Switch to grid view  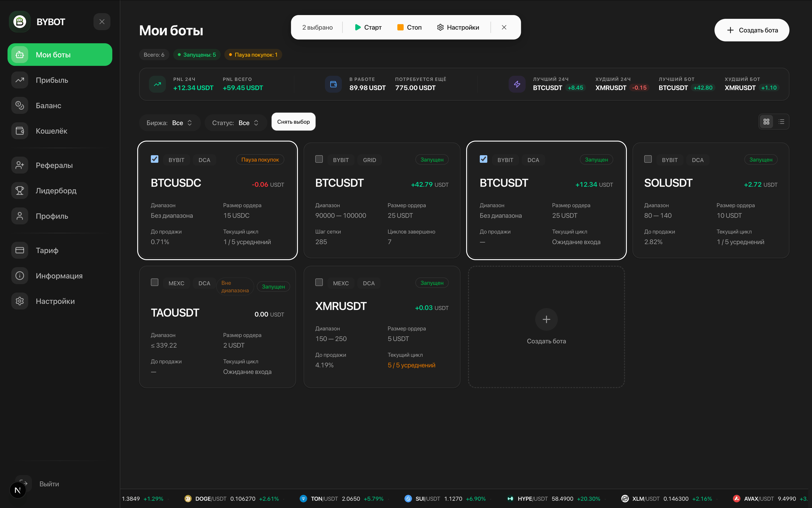point(766,122)
